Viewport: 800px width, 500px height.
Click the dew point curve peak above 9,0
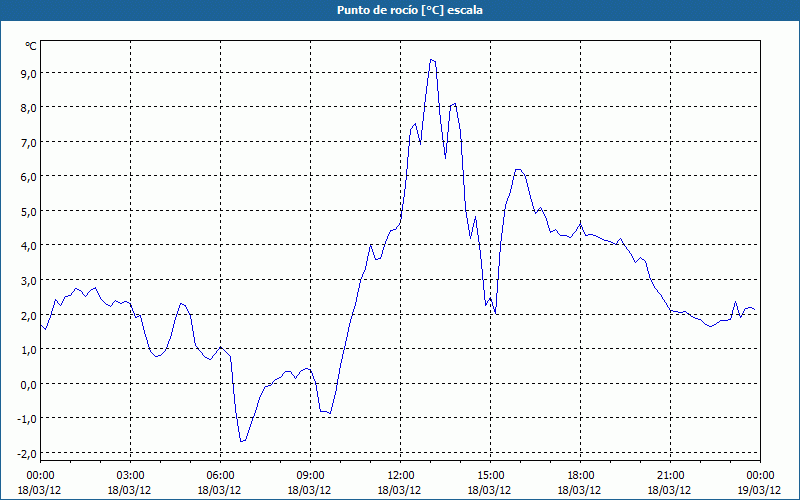(432, 60)
